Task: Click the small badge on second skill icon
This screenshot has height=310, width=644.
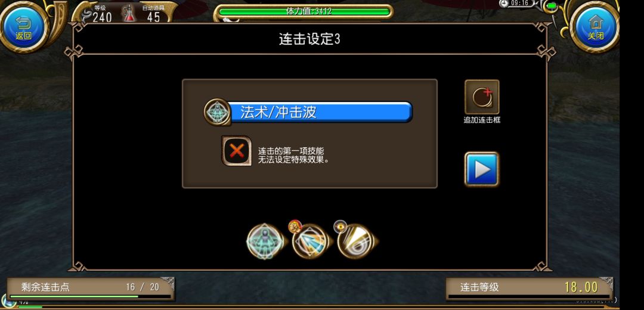Action: (295, 226)
